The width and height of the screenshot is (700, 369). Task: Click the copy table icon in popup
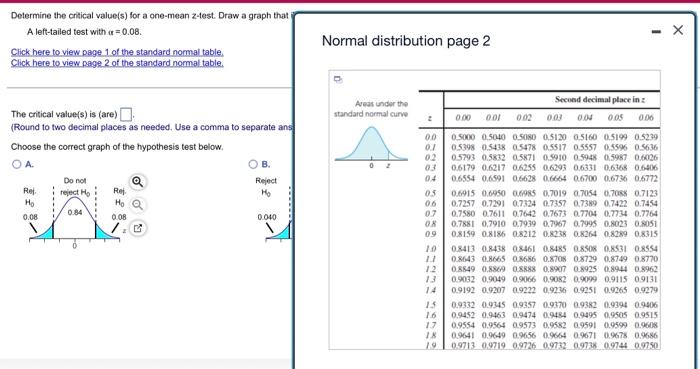(338, 80)
